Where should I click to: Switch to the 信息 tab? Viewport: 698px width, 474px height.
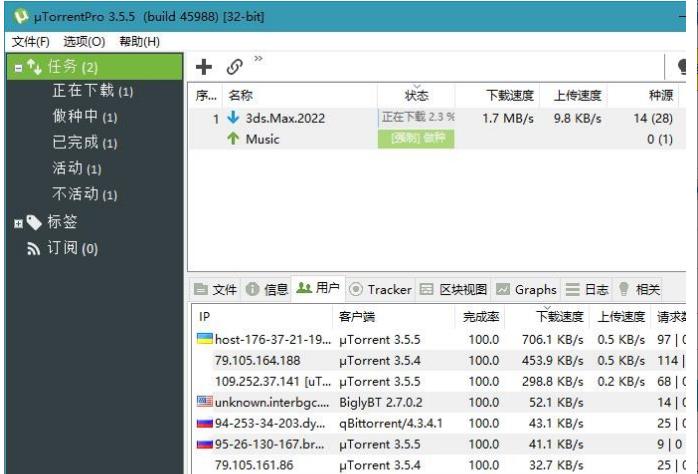(267, 289)
